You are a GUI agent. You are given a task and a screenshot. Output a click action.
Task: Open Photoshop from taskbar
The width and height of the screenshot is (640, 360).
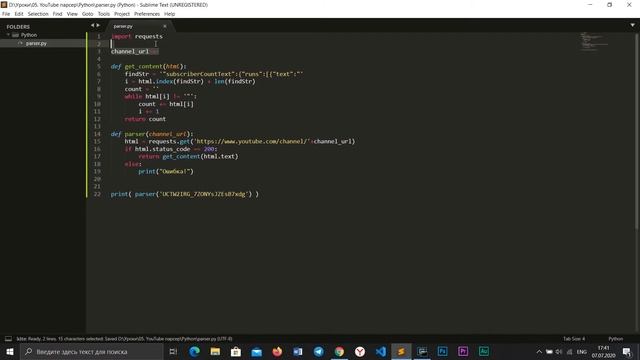tap(442, 351)
